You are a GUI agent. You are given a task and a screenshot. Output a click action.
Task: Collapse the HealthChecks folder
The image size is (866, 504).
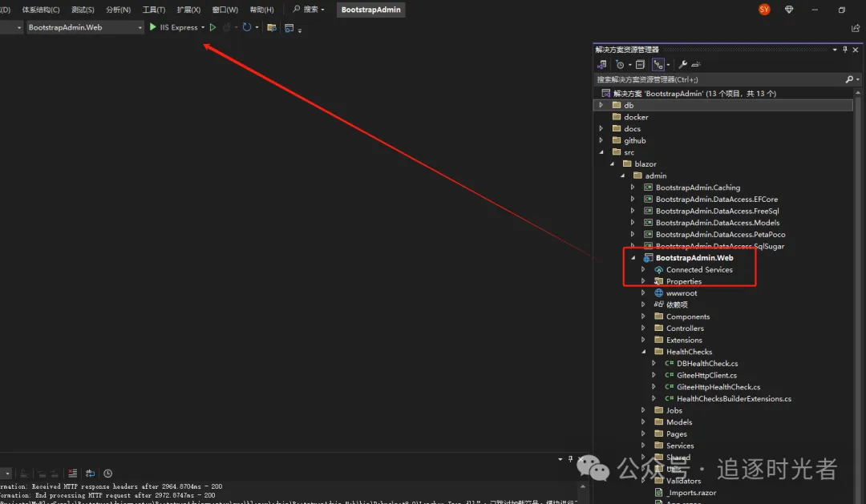point(643,352)
